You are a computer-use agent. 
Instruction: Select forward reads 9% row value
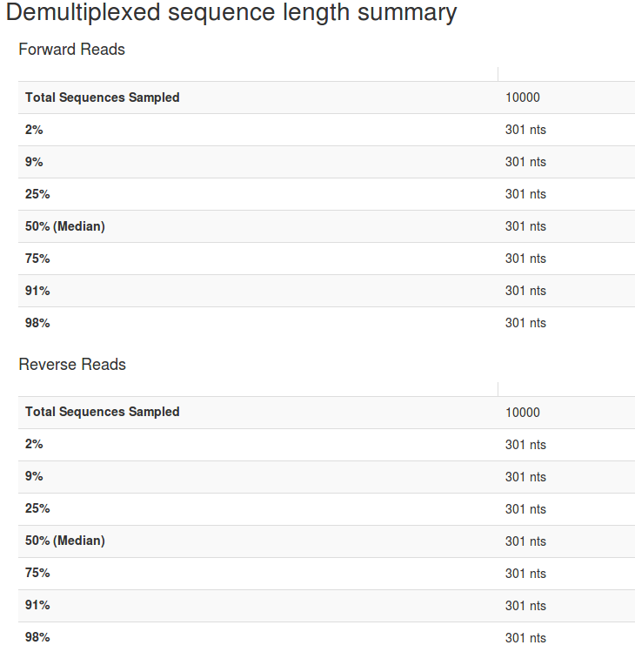(x=525, y=162)
